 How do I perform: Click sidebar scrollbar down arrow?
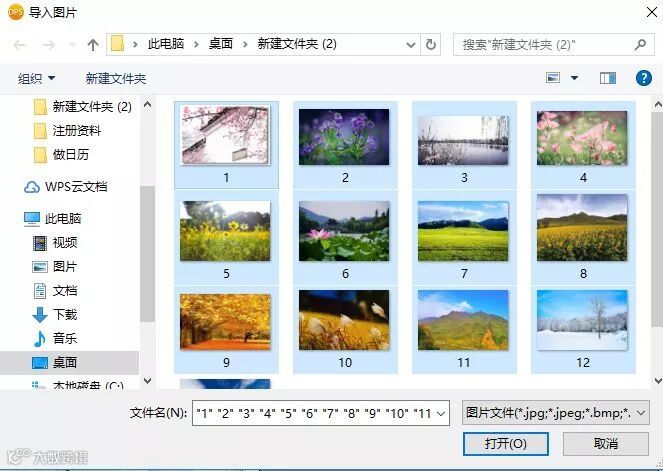(148, 381)
